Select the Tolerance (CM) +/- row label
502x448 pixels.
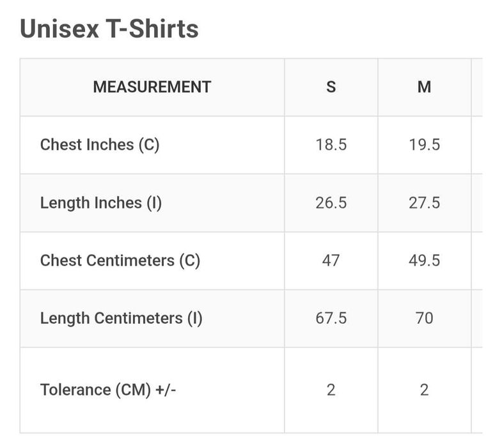[x=108, y=390]
